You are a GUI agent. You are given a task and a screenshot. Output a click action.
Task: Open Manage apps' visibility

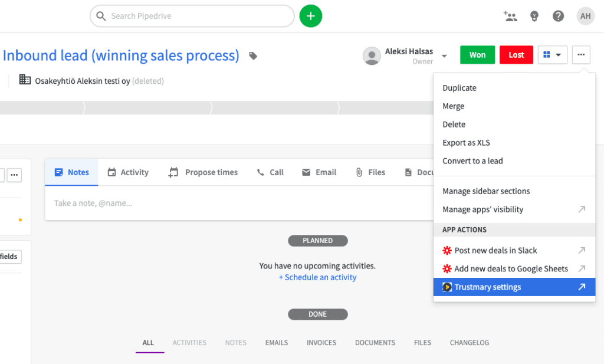pos(514,209)
